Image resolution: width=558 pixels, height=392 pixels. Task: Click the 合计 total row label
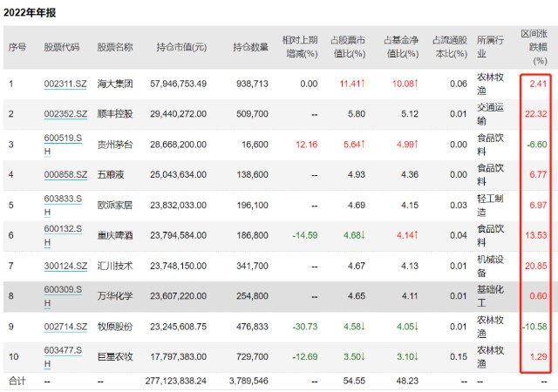(17, 381)
